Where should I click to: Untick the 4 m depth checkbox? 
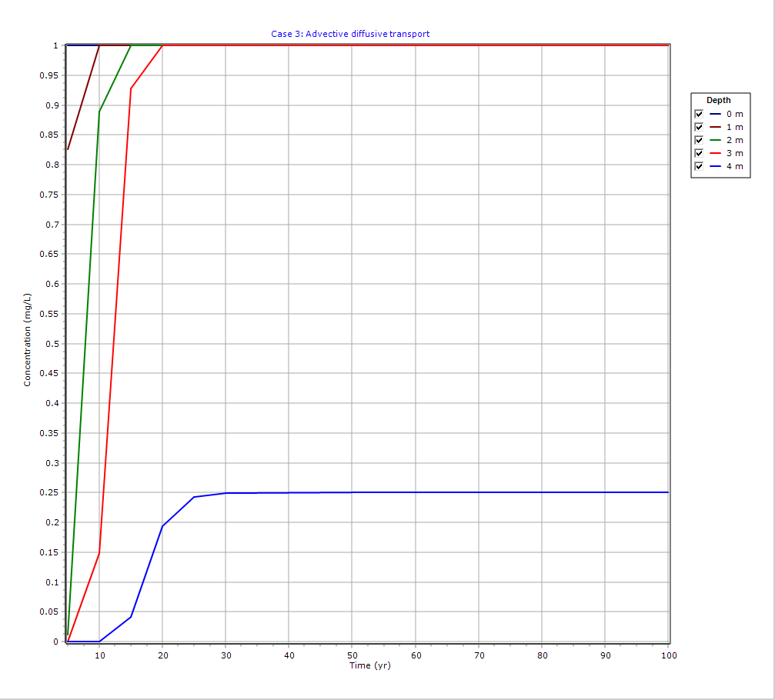click(699, 166)
